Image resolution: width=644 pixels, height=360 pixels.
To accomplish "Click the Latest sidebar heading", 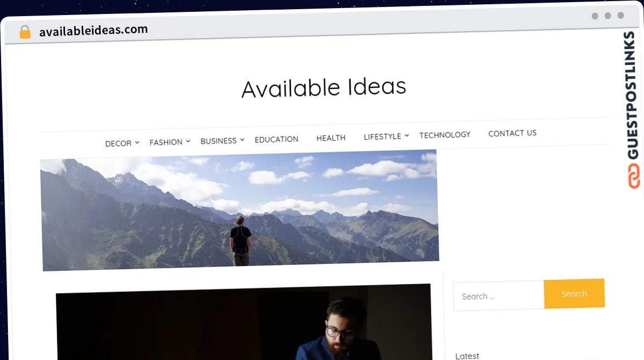I will click(x=467, y=356).
